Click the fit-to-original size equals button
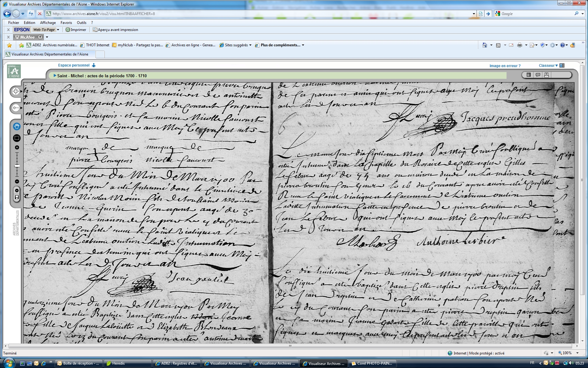Viewport: 588px width, 368px height. pos(17,190)
